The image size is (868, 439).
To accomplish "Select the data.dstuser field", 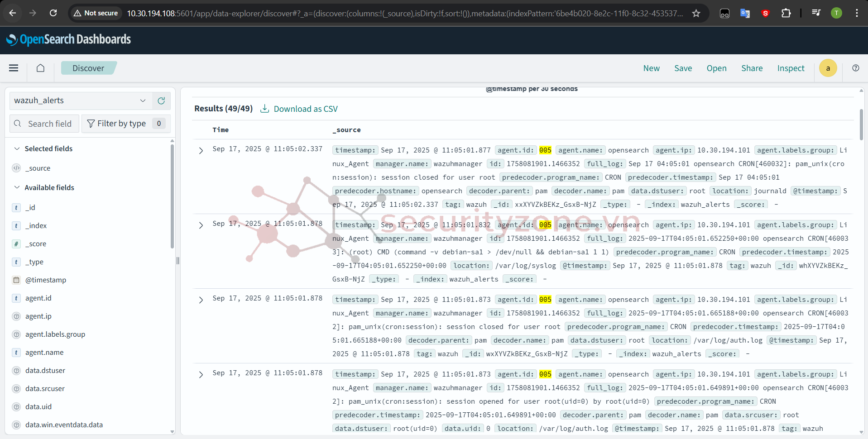I will click(45, 370).
